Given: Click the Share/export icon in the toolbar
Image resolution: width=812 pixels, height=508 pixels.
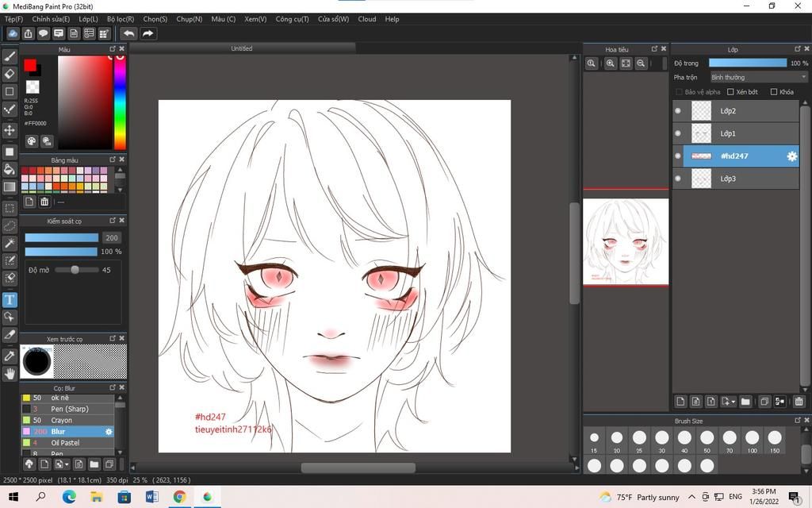Looking at the screenshot, I should tap(28, 33).
